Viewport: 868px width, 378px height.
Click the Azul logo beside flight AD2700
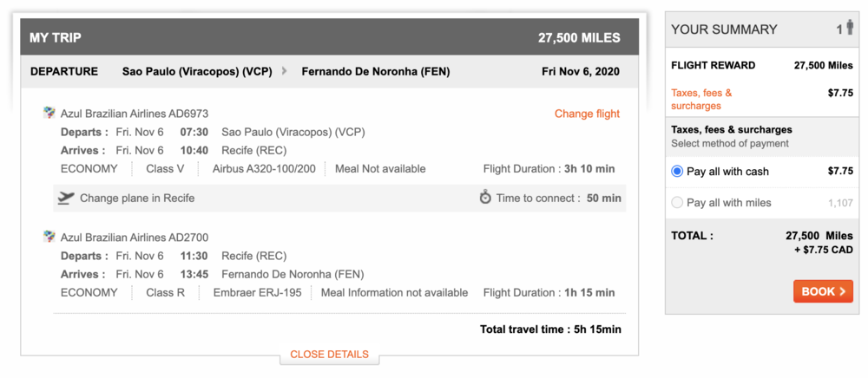(x=49, y=237)
